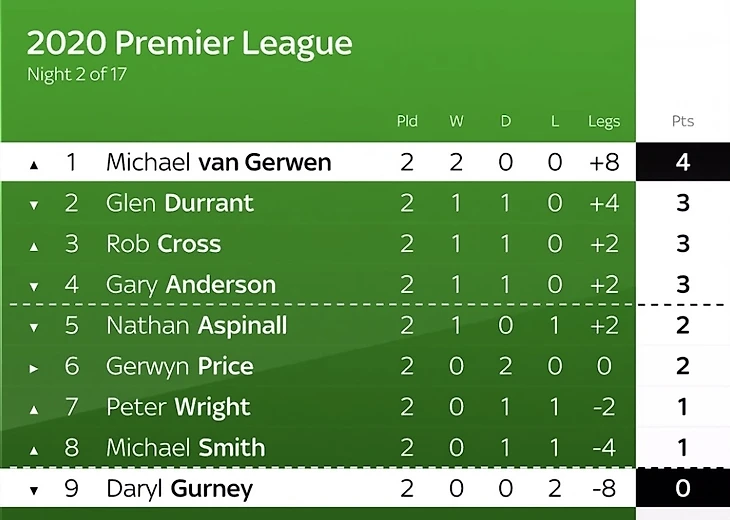Screen dimensions: 730x520
Task: Click the 2020 Premier League title
Action: point(189,43)
